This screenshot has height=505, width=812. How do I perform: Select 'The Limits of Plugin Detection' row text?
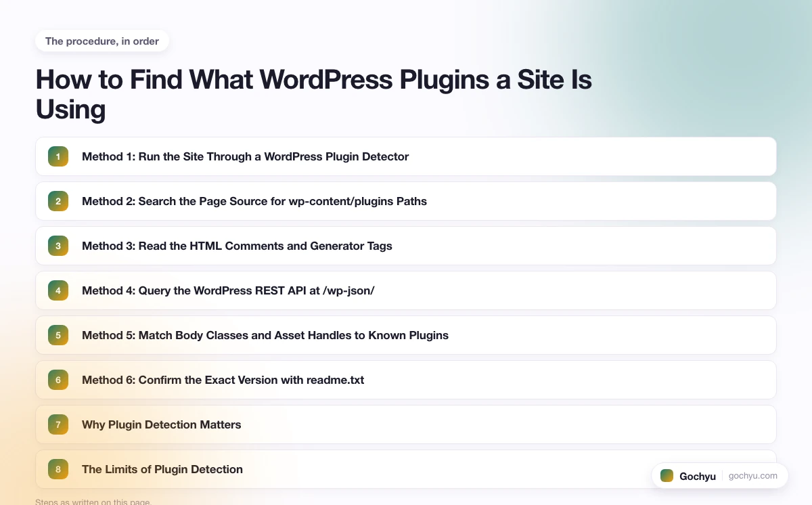coord(162,469)
